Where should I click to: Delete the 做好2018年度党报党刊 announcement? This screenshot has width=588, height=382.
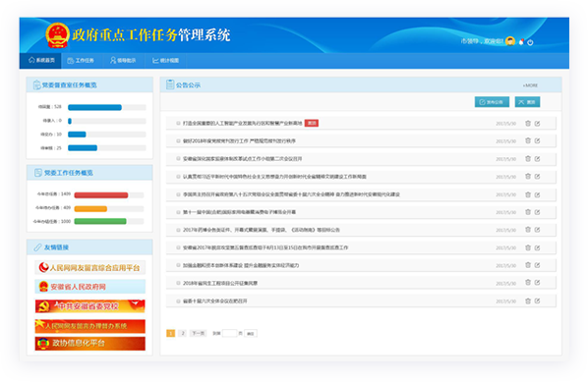click(528, 140)
